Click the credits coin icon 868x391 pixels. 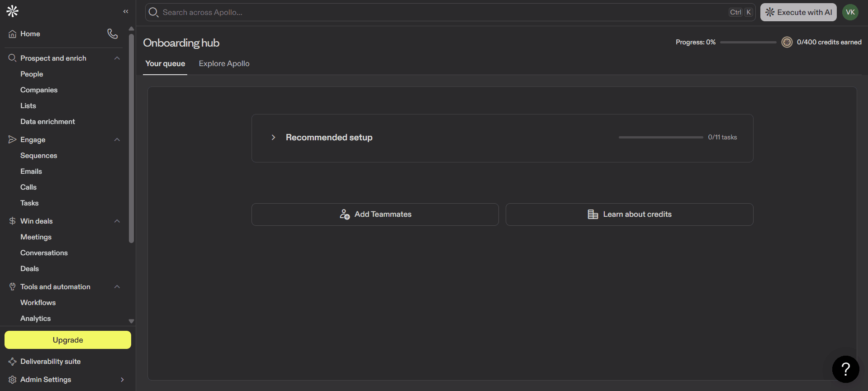[787, 42]
